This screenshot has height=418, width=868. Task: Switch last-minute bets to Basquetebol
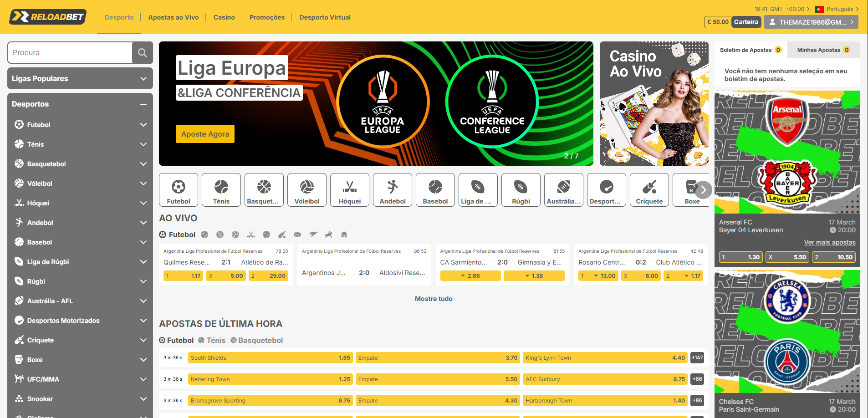(x=256, y=340)
